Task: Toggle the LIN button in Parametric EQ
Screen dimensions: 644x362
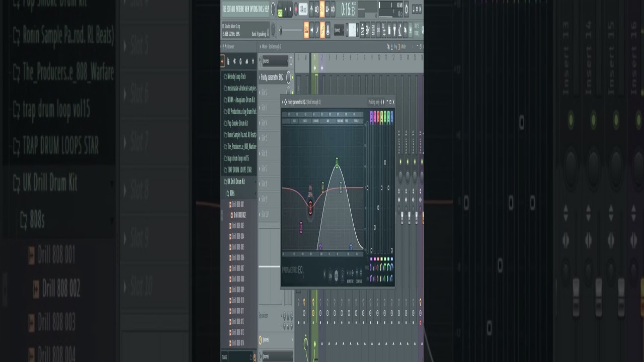Action: pyautogui.click(x=330, y=275)
